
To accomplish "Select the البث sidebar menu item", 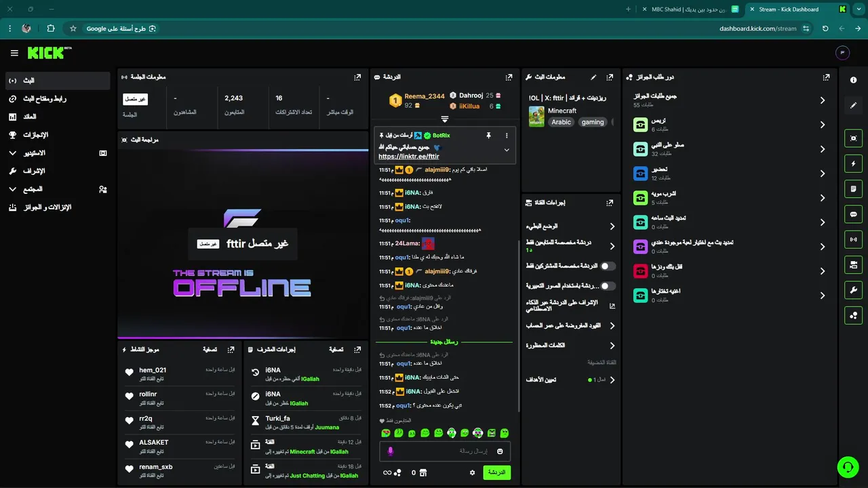I will point(57,81).
